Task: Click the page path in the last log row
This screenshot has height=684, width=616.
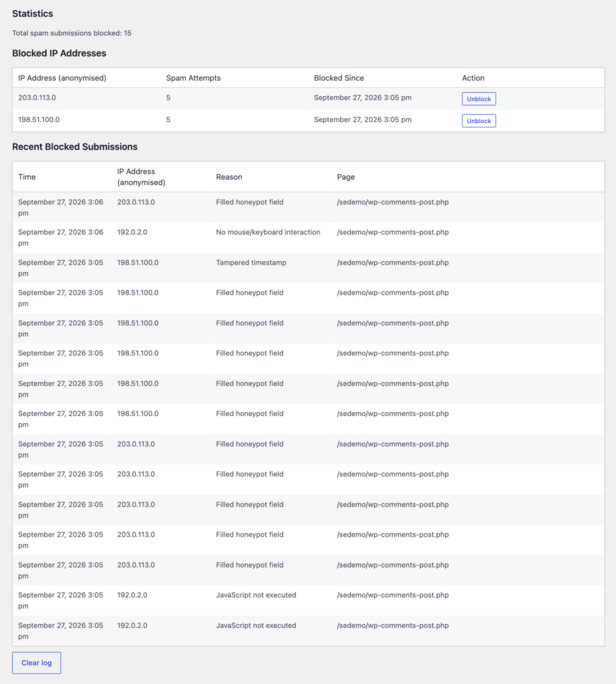Action: [393, 625]
